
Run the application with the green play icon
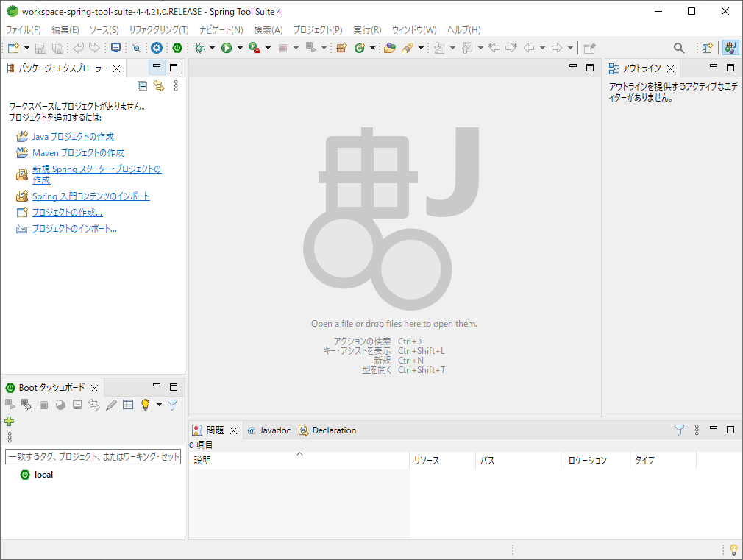(x=228, y=47)
